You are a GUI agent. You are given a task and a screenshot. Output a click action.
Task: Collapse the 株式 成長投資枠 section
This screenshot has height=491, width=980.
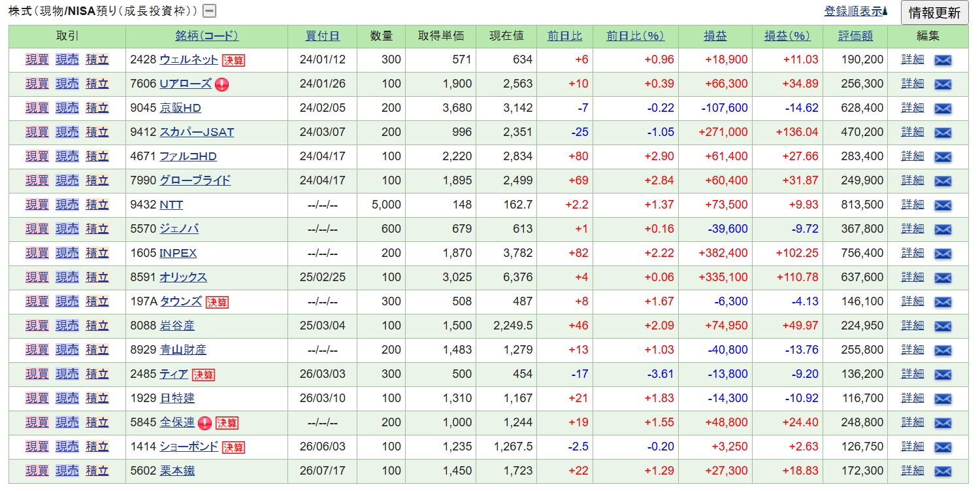[x=210, y=11]
